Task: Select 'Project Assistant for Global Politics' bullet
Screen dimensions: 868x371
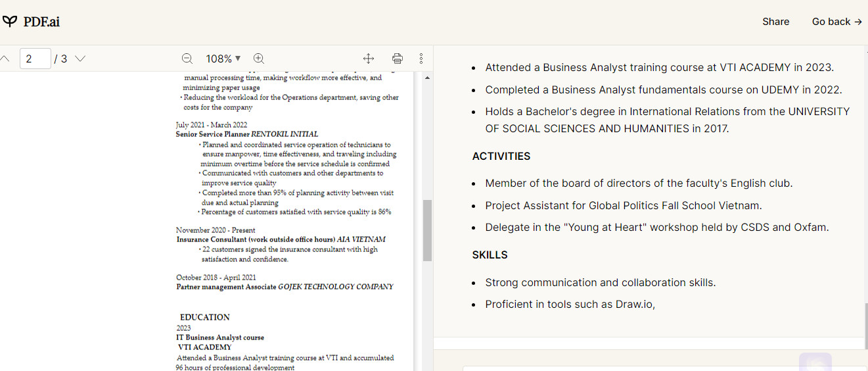Action: pyautogui.click(x=624, y=205)
